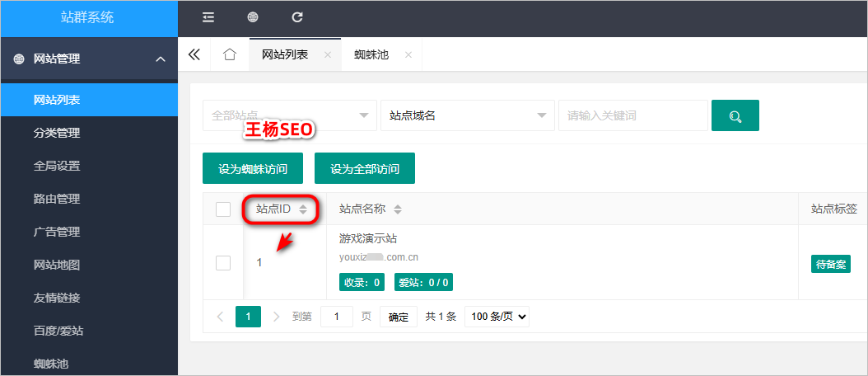Go to previous page arrow
The width and height of the screenshot is (868, 376).
pyautogui.click(x=221, y=317)
